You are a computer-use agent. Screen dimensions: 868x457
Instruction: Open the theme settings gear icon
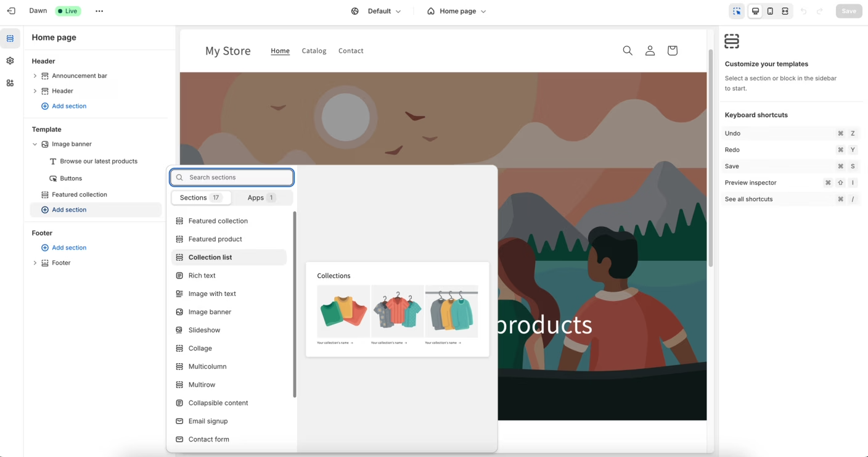click(10, 61)
